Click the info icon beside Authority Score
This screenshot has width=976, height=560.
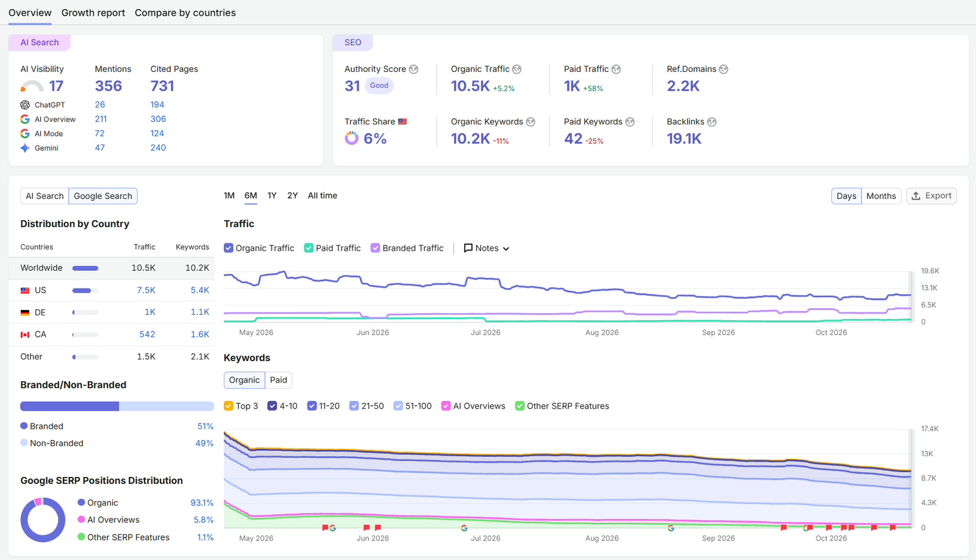[414, 70]
